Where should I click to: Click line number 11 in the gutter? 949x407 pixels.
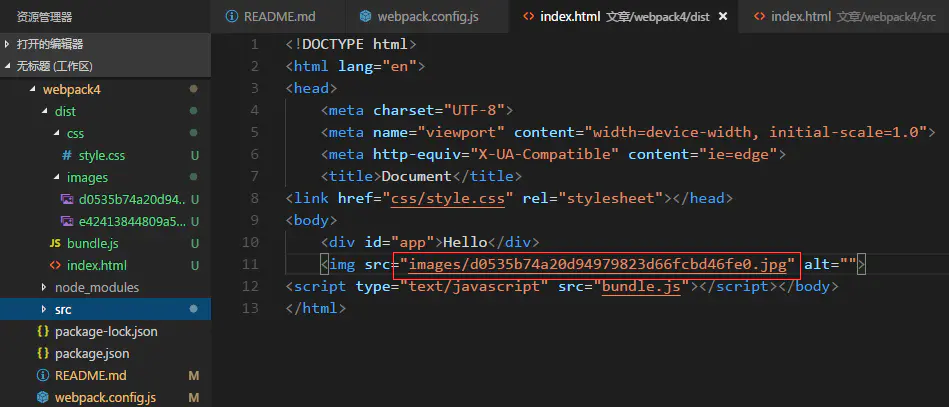tap(250, 265)
